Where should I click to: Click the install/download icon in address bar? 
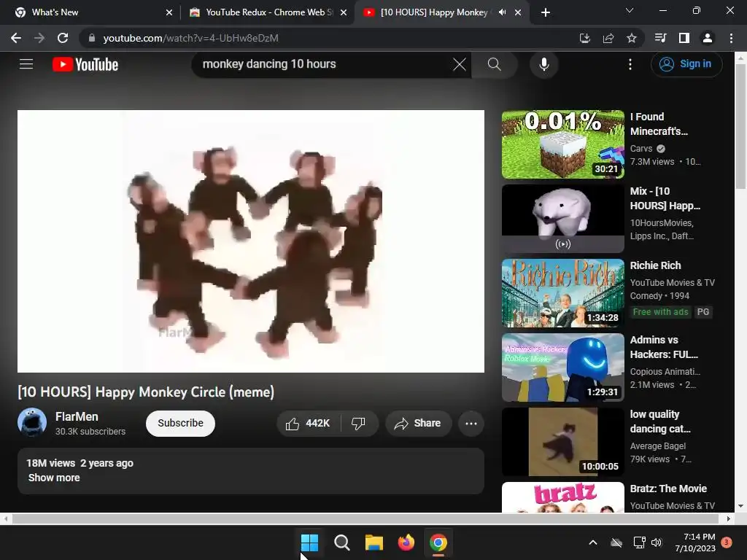584,38
